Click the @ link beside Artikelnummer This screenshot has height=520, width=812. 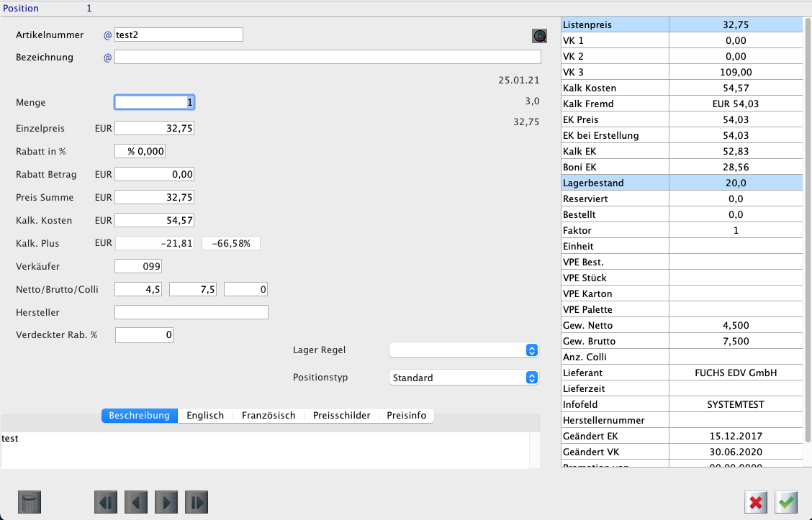pos(108,35)
